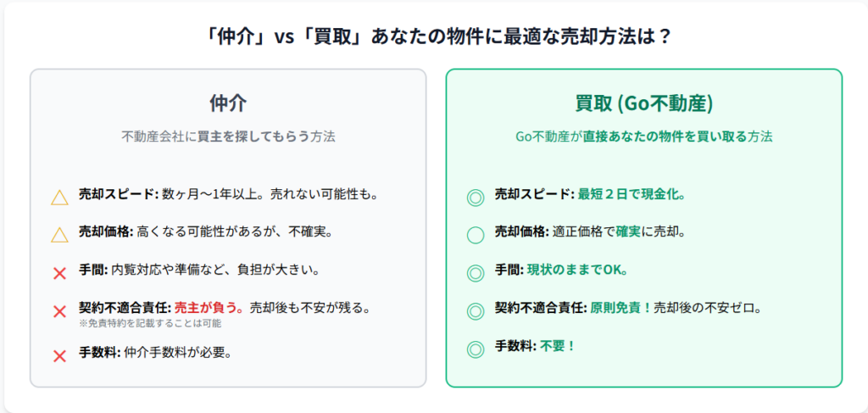Screen dimensions: 868x413
Task: Click the double-circle icon beside 不要！
Action: pos(476,349)
